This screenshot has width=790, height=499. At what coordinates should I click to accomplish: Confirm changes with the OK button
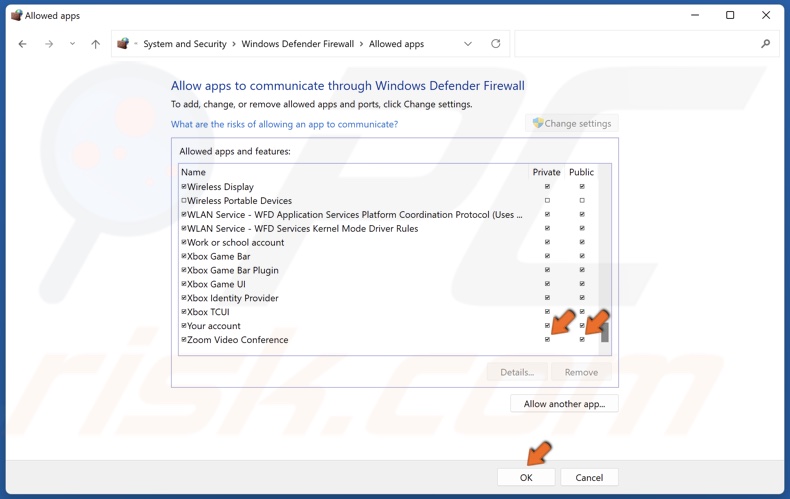526,477
